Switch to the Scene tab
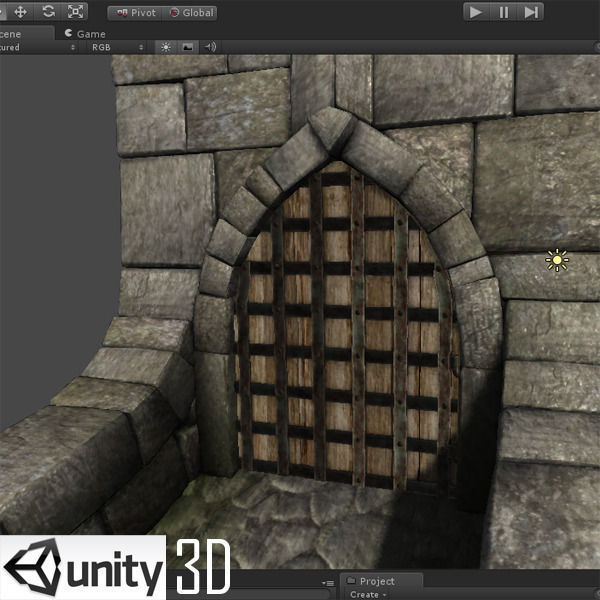 [x=25, y=34]
